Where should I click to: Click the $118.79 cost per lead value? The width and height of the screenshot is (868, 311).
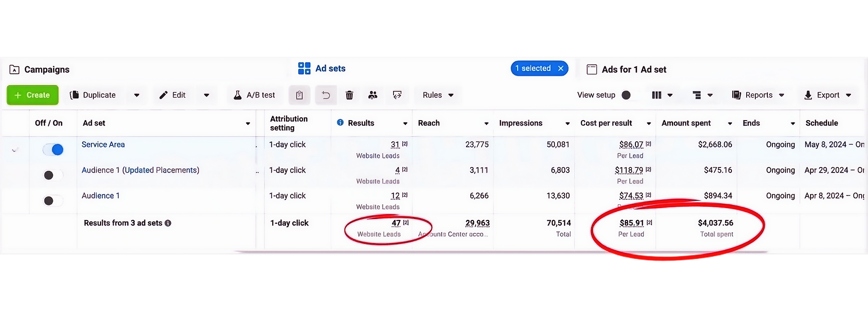click(x=629, y=170)
